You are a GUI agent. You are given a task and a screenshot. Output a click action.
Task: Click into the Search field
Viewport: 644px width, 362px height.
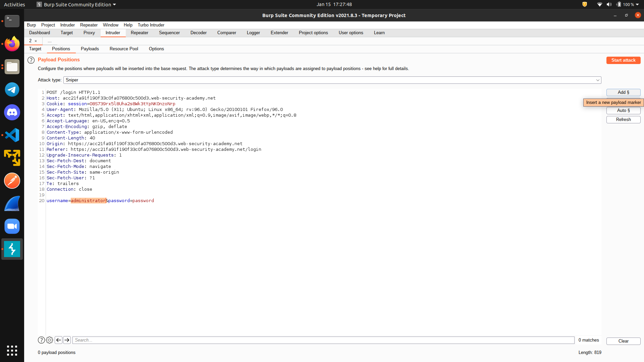pyautogui.click(x=323, y=340)
